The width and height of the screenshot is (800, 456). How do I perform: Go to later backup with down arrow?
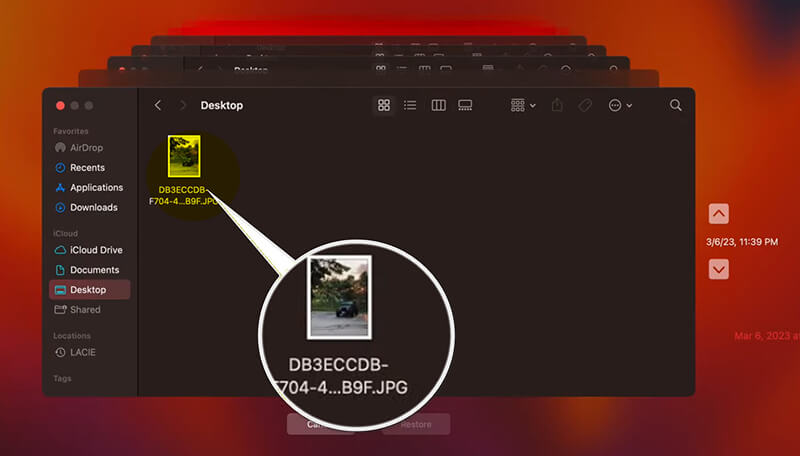click(718, 269)
